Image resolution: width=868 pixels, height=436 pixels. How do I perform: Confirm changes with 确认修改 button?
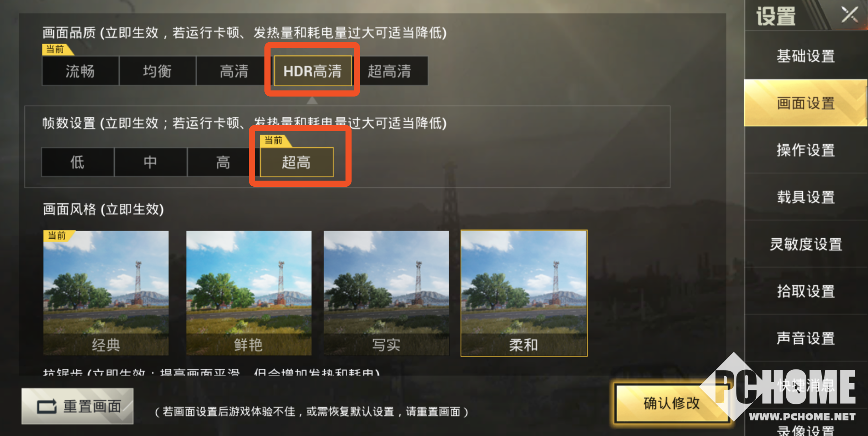672,403
